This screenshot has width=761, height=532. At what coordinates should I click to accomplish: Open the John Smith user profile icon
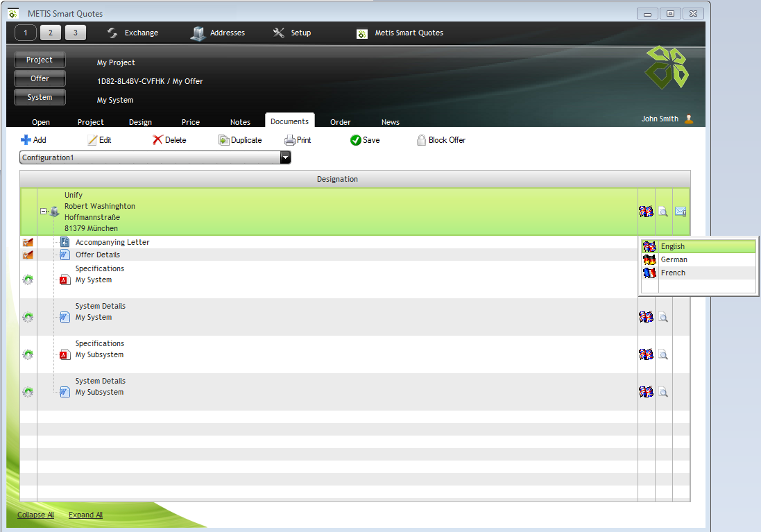click(689, 119)
